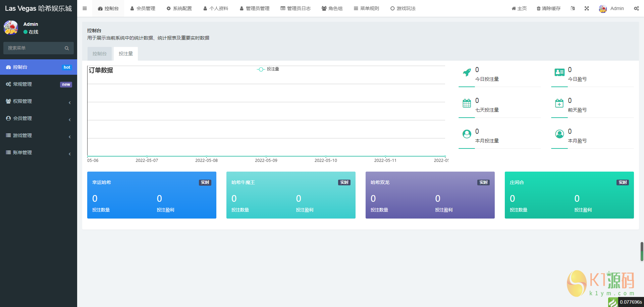This screenshot has height=307, width=644.
Task: Toggle the sidebar with the hamburger icon
Action: click(84, 8)
